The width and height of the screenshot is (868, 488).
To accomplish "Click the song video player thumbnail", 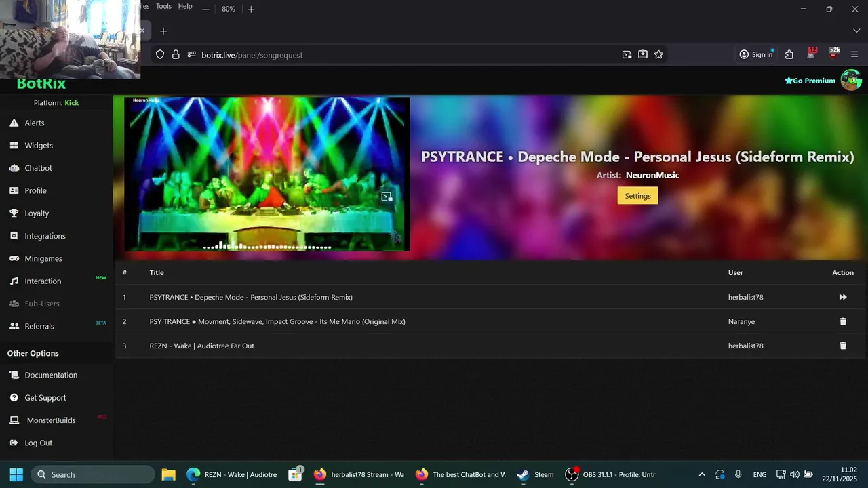I will point(267,174).
